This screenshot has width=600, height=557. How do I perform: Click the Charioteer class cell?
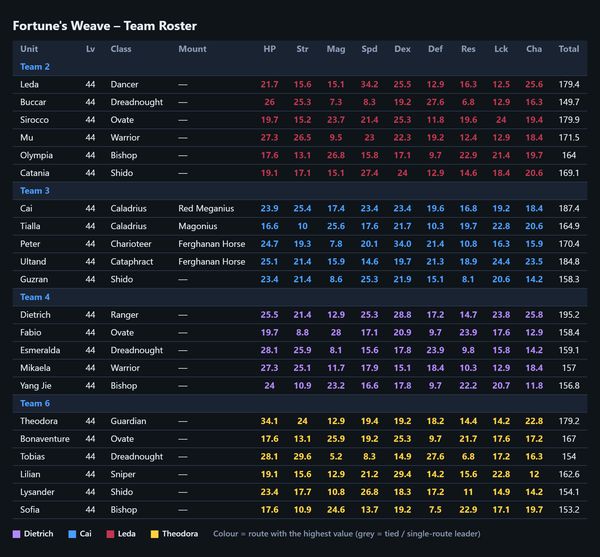131,244
